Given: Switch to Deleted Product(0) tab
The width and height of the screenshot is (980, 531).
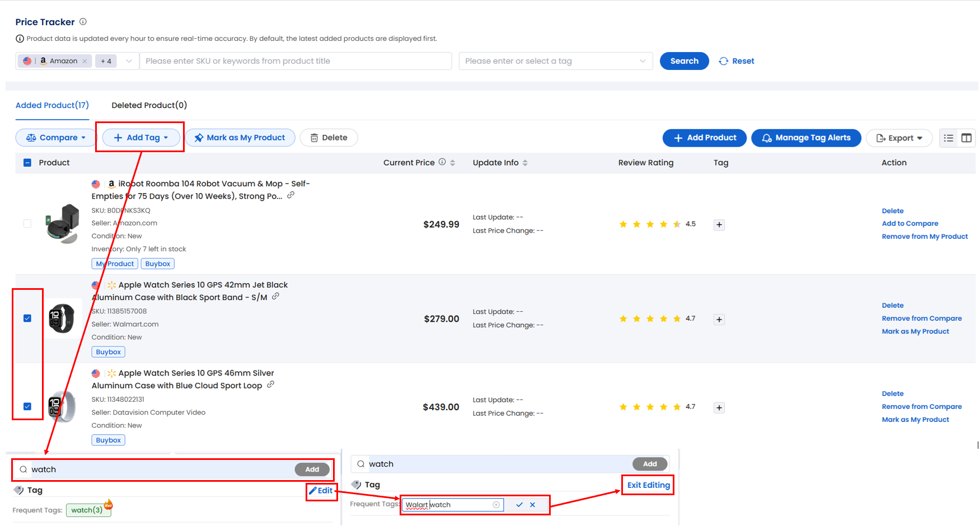Looking at the screenshot, I should (x=149, y=105).
